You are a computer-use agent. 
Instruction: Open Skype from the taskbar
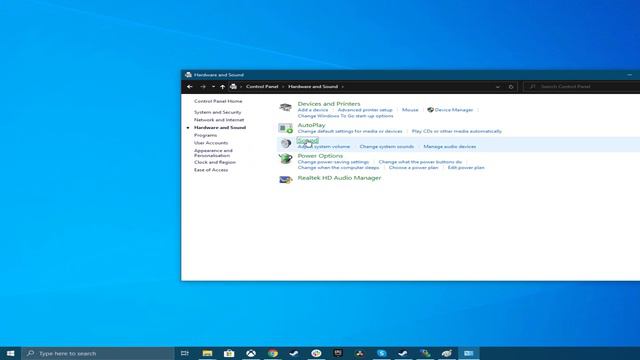[382, 353]
